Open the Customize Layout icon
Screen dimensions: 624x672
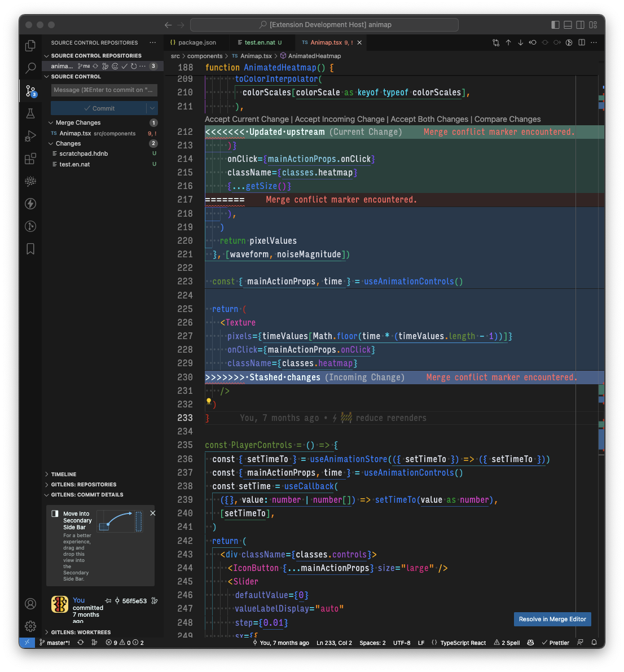coord(593,25)
